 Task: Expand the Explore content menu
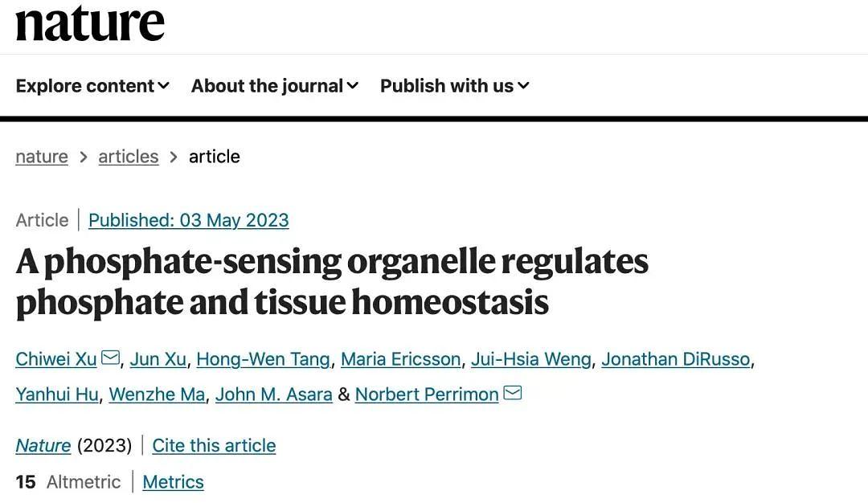[92, 86]
